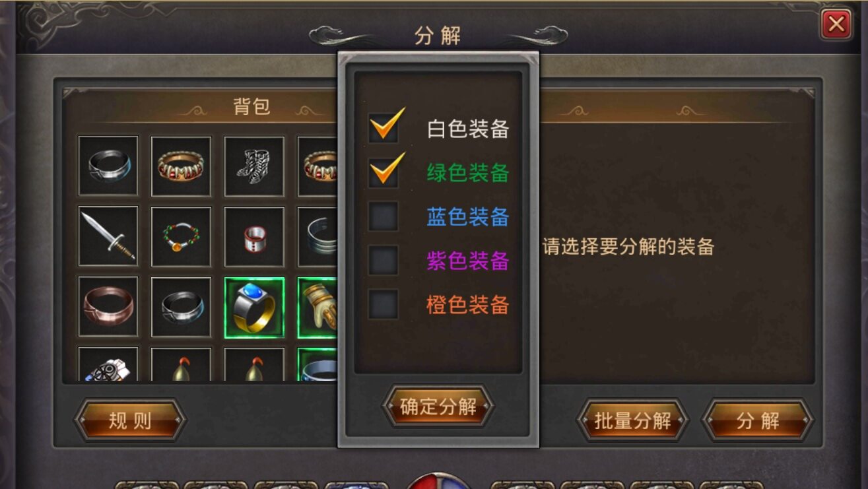Select the steel sword item in backpack
Screen dimensions: 868x489
click(108, 236)
